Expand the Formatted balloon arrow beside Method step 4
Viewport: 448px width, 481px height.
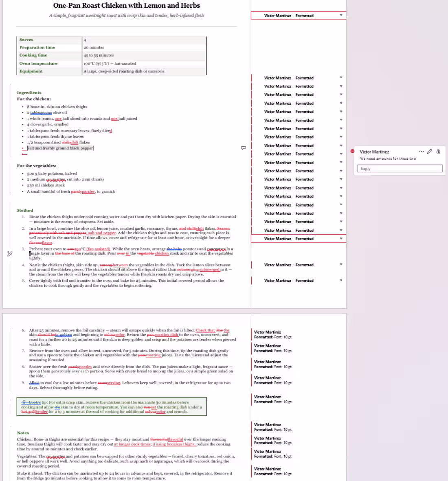(x=341, y=265)
